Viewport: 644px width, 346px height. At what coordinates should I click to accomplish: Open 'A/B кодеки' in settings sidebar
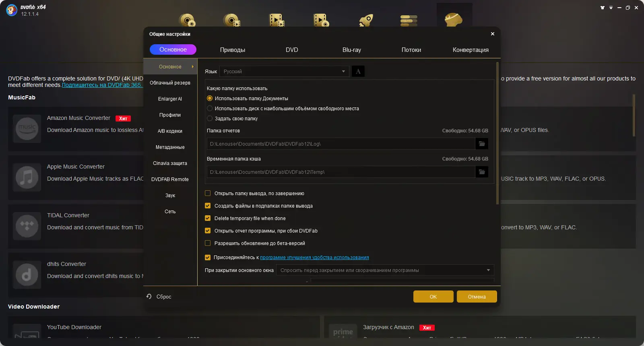pos(170,131)
